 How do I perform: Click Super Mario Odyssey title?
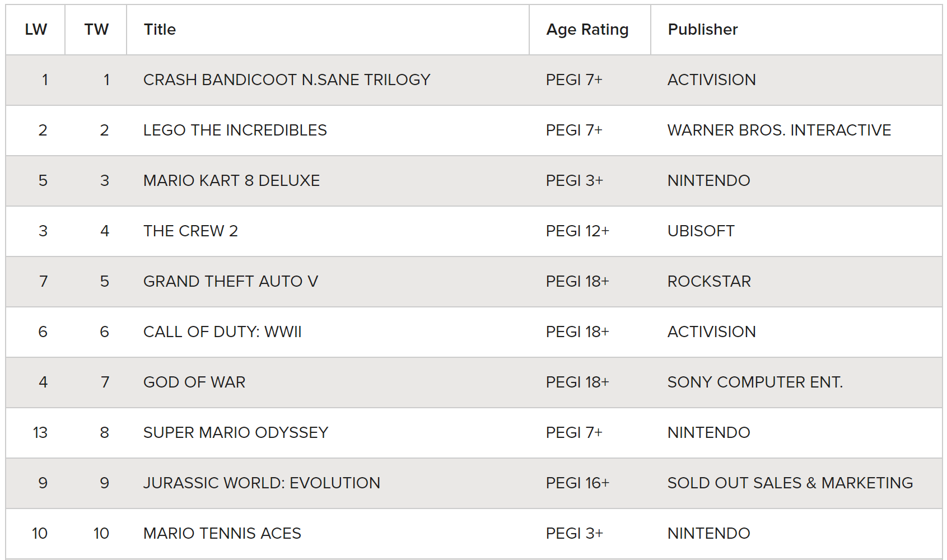(236, 433)
